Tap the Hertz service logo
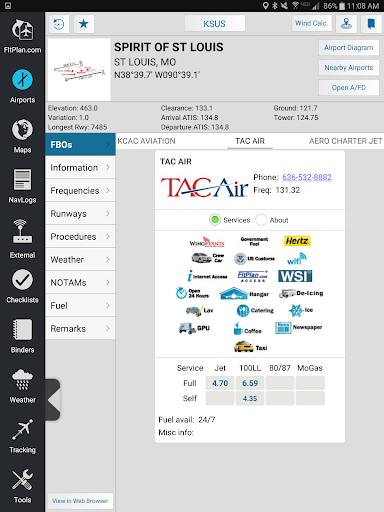Viewport: 384px width, 512px height. [297, 241]
